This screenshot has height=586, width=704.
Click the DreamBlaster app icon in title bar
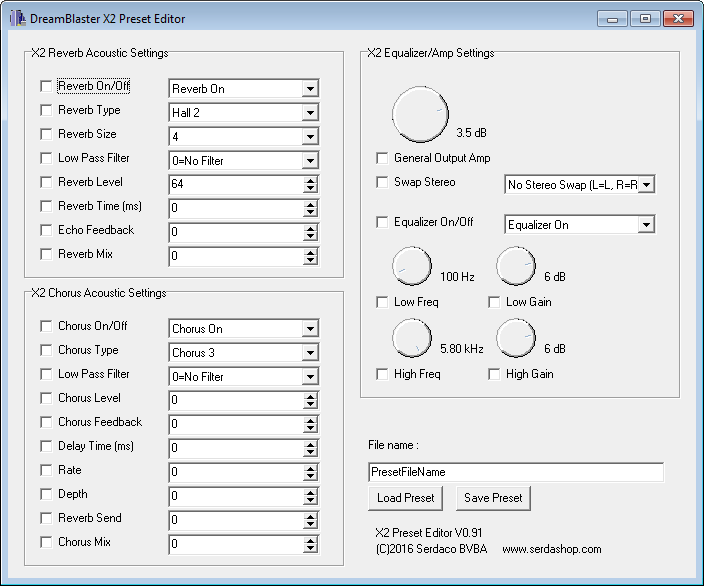(17, 19)
